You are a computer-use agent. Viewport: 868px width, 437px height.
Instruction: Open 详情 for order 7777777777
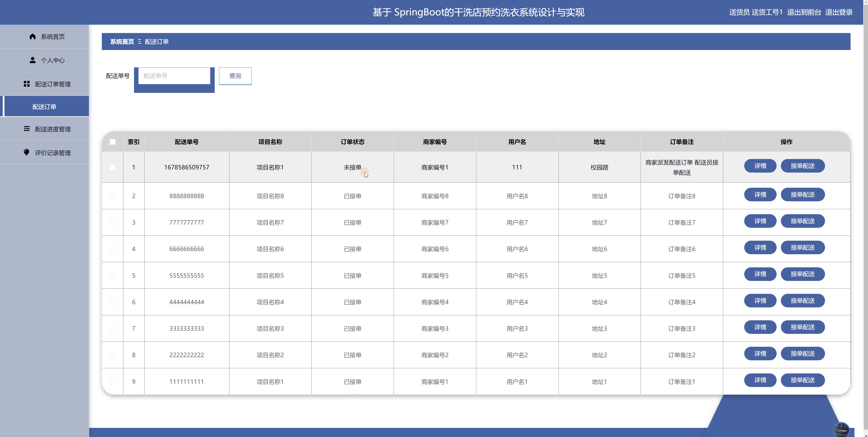pos(760,221)
